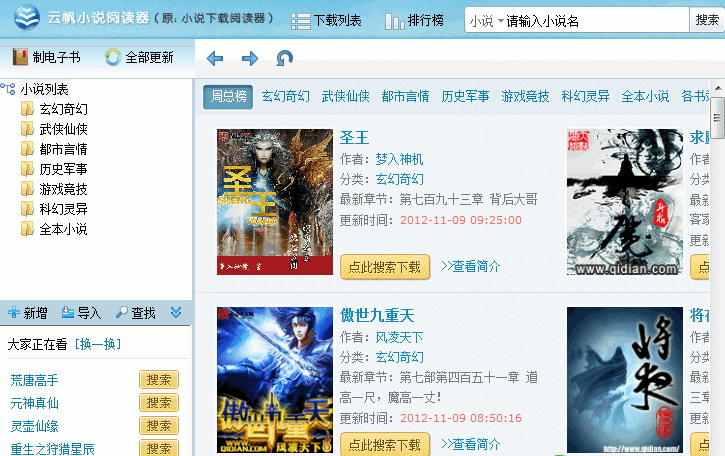Screen dimensions: 725x456
Task: Click 新增 to add a novel
Action: tap(27, 313)
